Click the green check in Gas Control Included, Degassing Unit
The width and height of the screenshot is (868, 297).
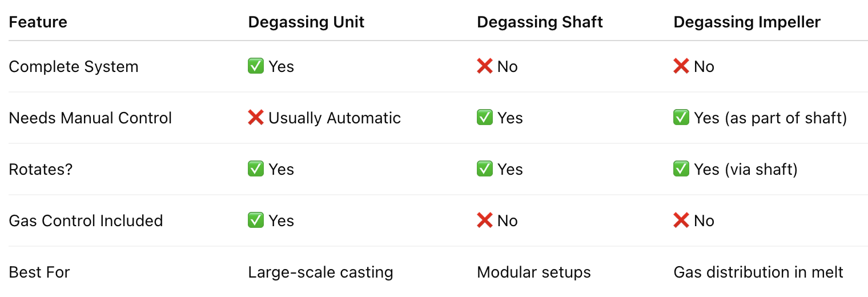[256, 220]
